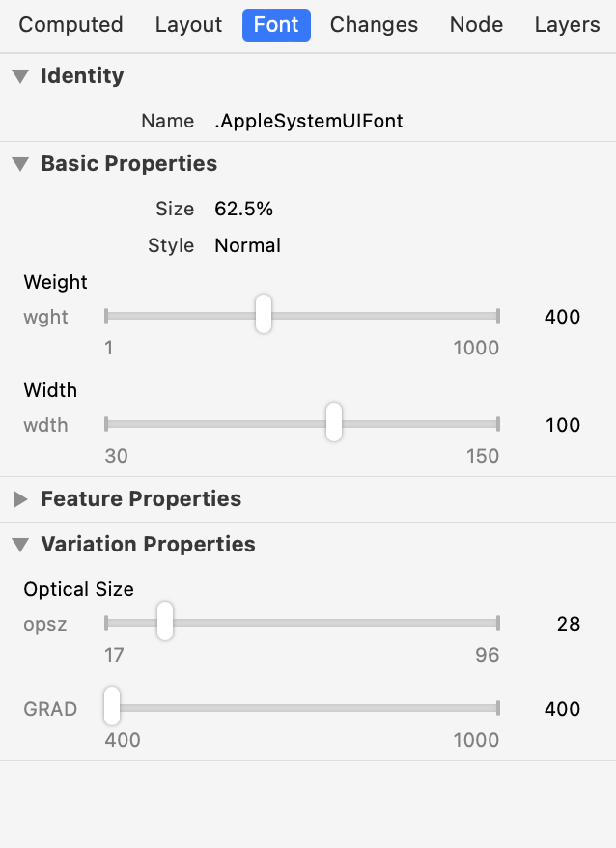Click the width slider minimum end at 30
The width and height of the screenshot is (616, 848).
106,424
